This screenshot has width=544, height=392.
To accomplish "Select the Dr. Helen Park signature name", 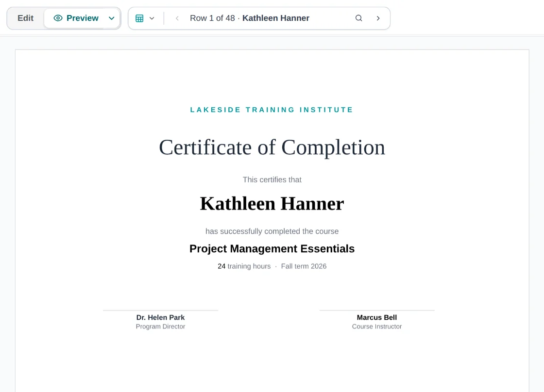I will click(160, 317).
